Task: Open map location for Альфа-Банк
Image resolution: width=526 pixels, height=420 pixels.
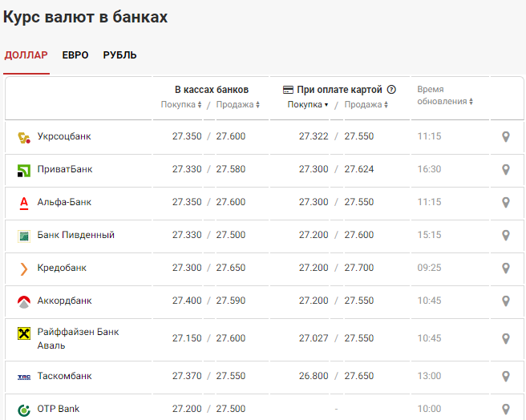Action: click(x=505, y=203)
